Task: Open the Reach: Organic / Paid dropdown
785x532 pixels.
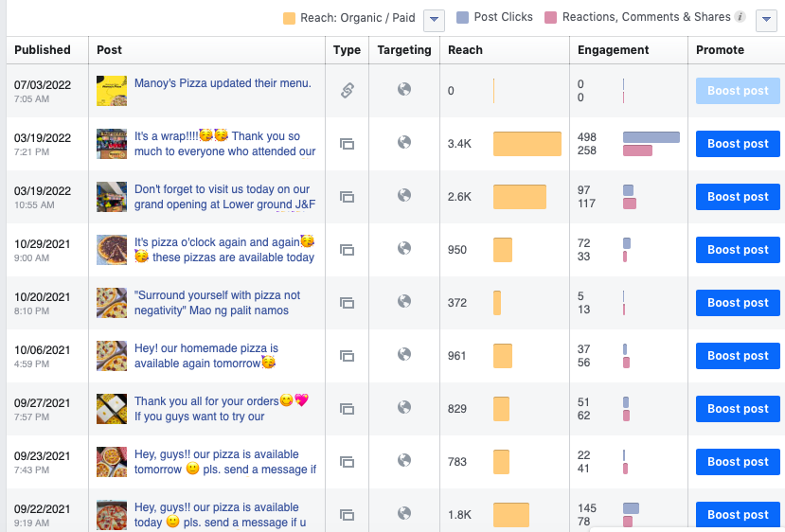Action: (434, 19)
